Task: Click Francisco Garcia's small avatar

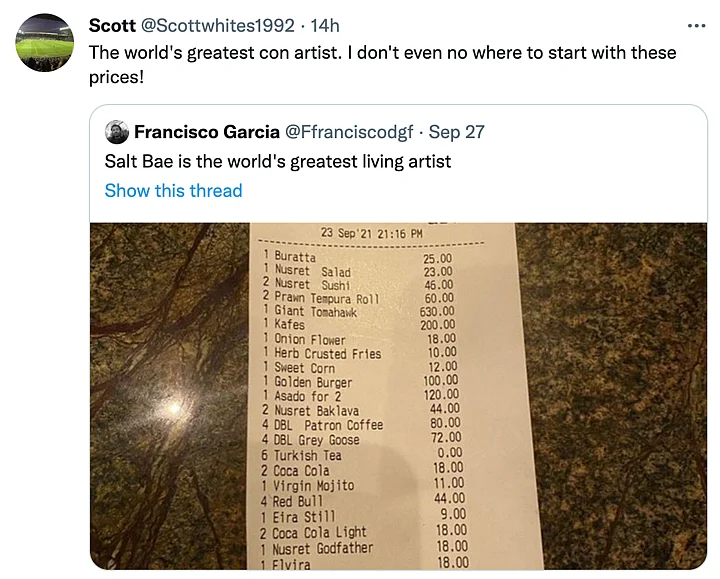Action: pos(116,132)
